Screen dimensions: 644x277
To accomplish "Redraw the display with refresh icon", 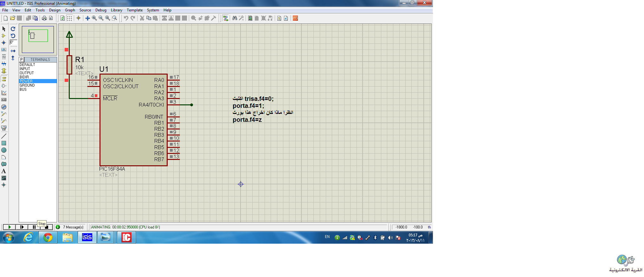I will [x=63, y=18].
